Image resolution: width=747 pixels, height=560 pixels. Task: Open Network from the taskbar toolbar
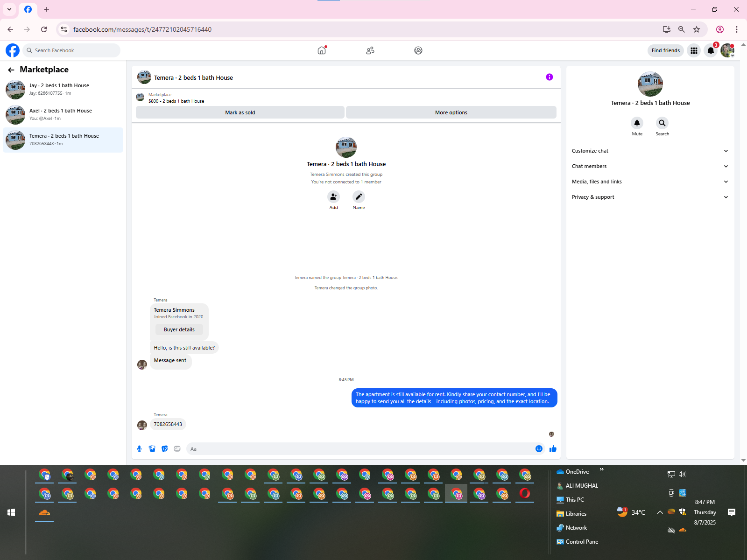pos(571,528)
